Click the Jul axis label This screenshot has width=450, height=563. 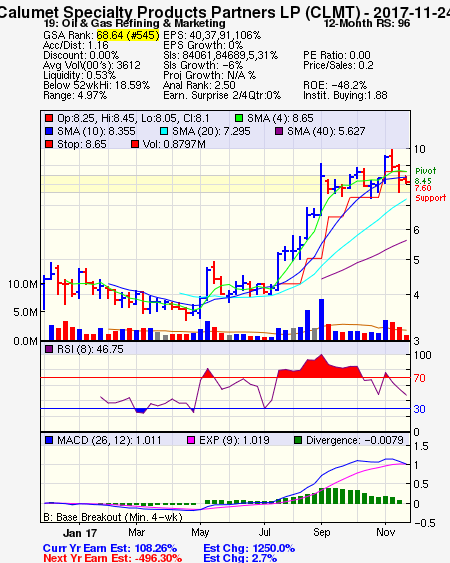pyautogui.click(x=264, y=532)
